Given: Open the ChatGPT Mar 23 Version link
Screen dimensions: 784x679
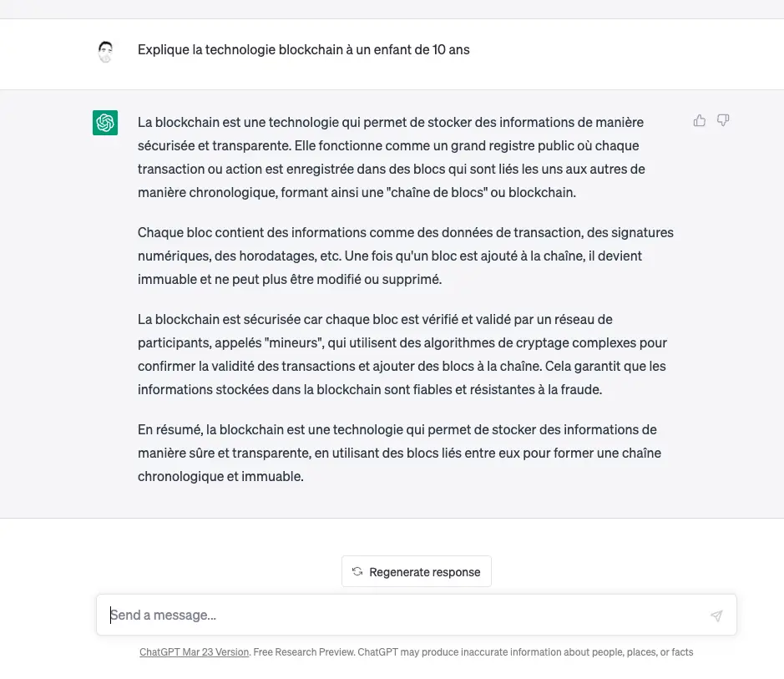Looking at the screenshot, I should pos(194,652).
